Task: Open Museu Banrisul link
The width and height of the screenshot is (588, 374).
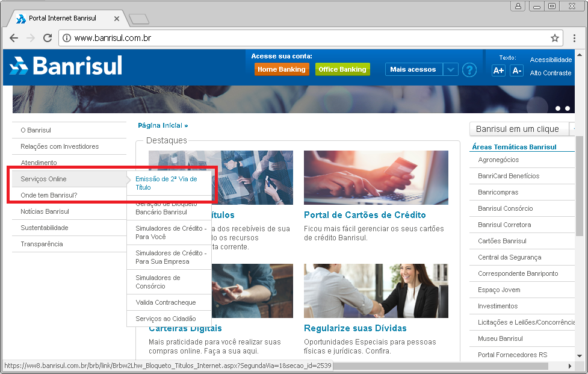Action: click(x=500, y=338)
